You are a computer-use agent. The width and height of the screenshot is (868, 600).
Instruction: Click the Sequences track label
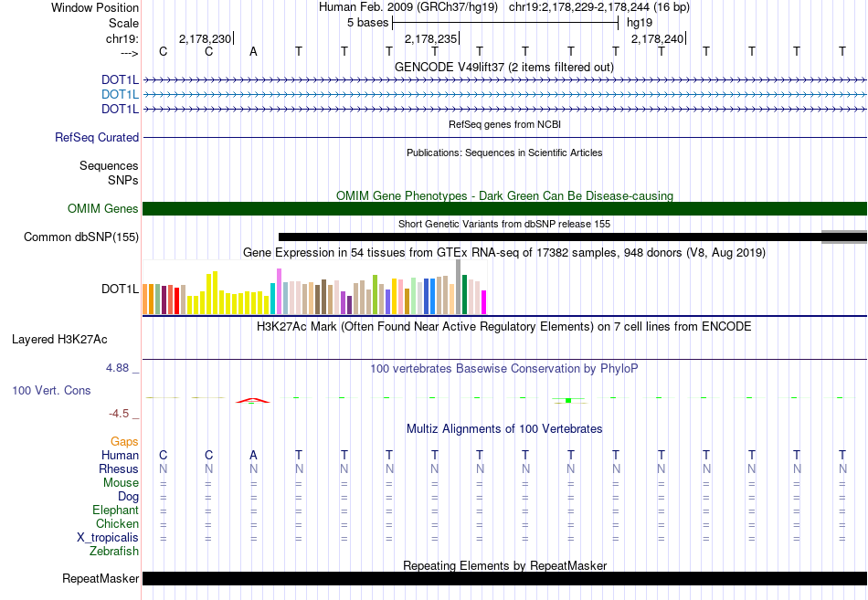pos(109,165)
